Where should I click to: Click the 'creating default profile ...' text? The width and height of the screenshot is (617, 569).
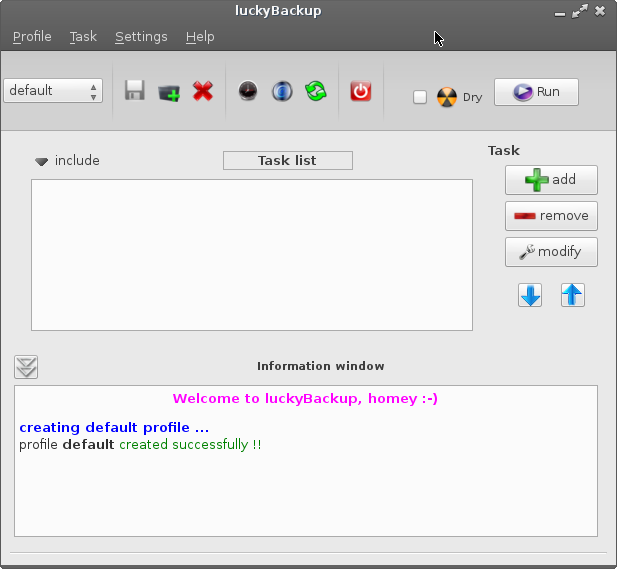point(114,427)
